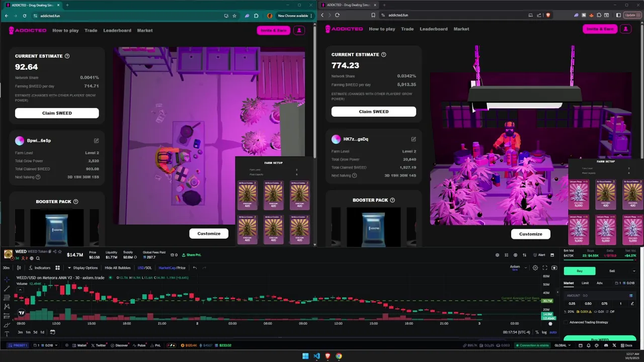Select the trend line drawing tool
Image resolution: width=644 pixels, height=362 pixels.
click(7, 289)
